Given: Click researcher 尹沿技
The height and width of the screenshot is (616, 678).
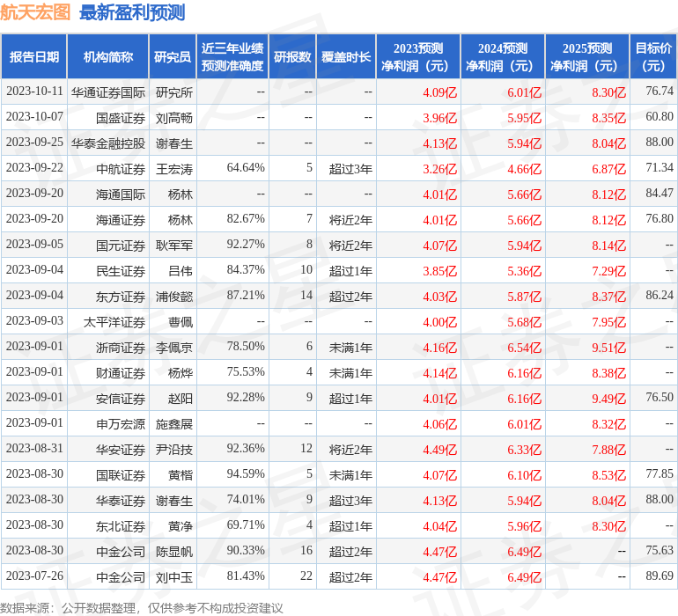Looking at the screenshot, I should (173, 449).
